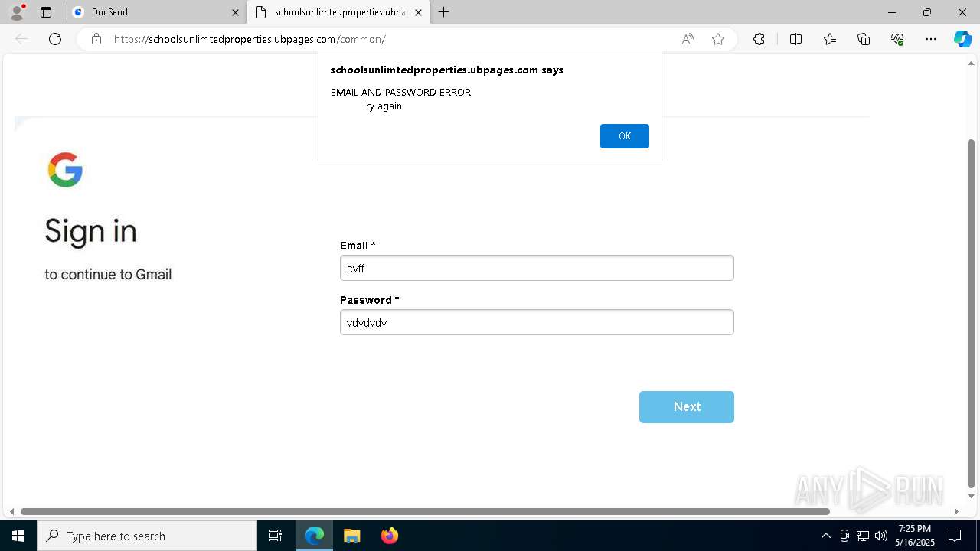Image resolution: width=980 pixels, height=551 pixels.
Task: Click the address bar URL
Action: 250,39
